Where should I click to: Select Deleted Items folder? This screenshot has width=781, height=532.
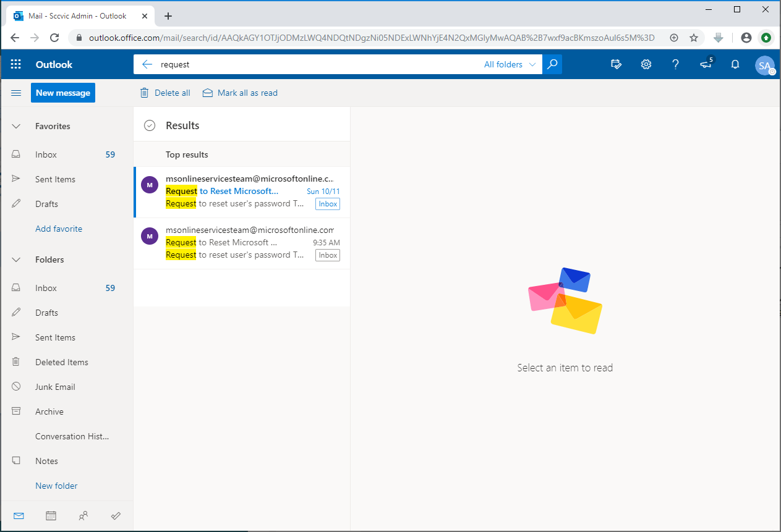point(61,362)
